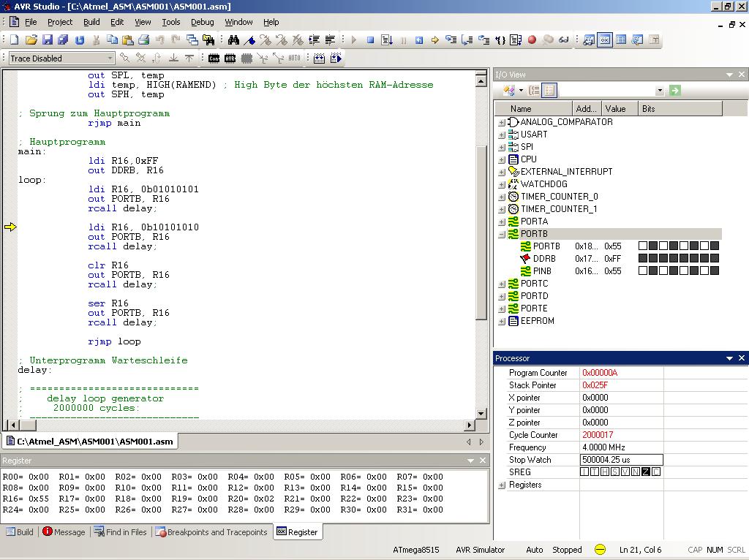Expand Registers in the Processor panel

502,485
